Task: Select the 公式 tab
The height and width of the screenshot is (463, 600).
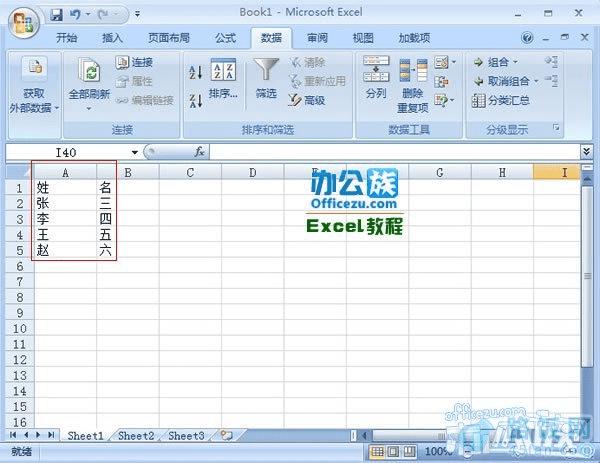Action: tap(225, 38)
